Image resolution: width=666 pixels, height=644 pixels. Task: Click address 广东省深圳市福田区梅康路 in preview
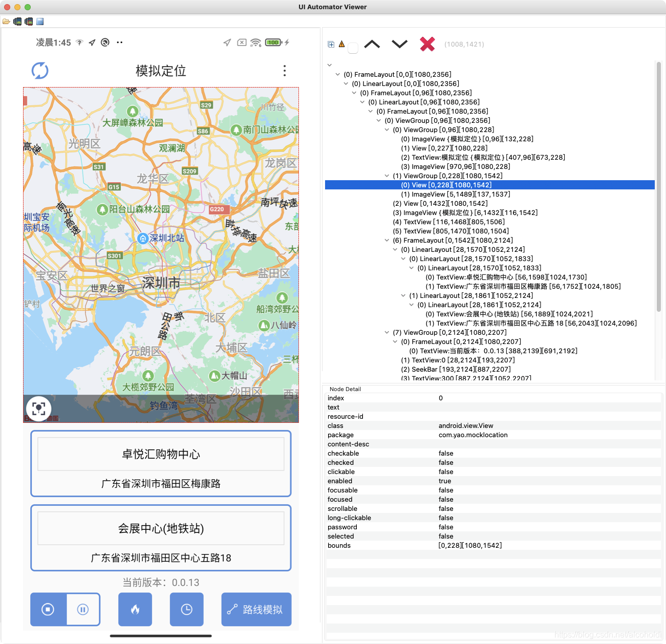click(161, 483)
